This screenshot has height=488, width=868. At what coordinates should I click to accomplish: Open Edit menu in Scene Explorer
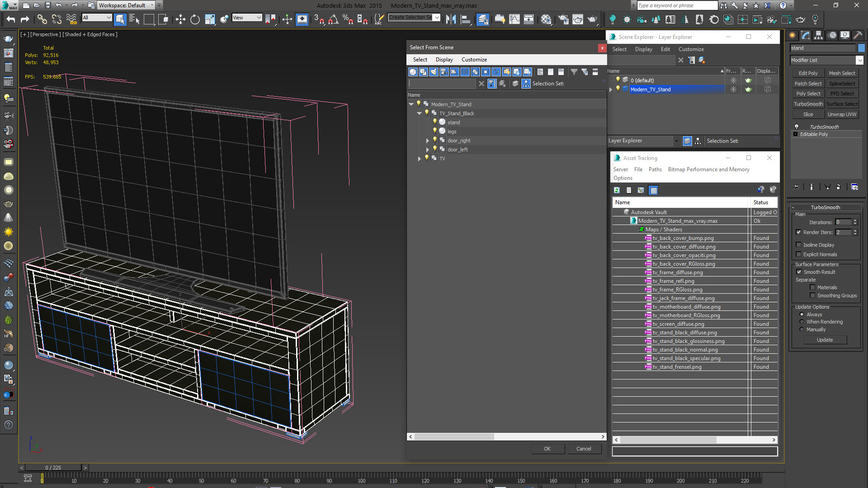(665, 49)
